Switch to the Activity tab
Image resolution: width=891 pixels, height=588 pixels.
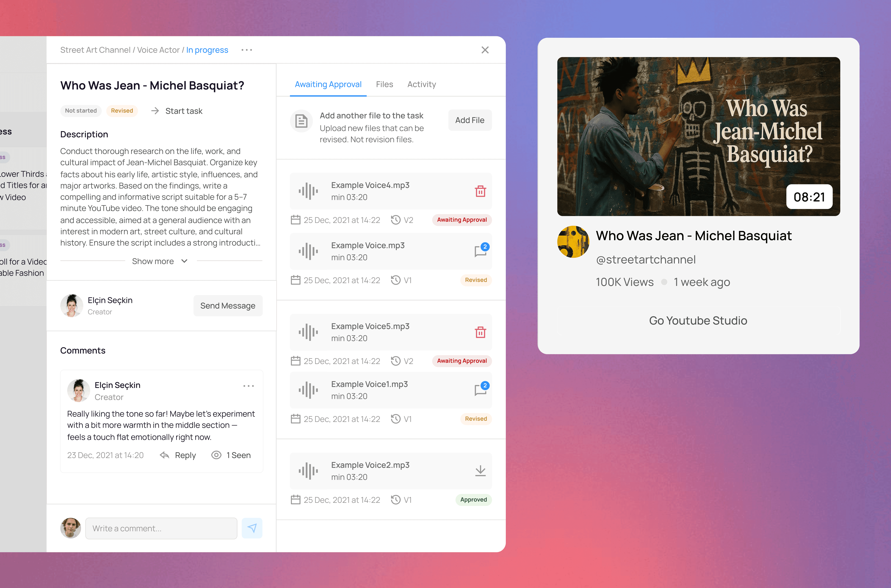(421, 84)
